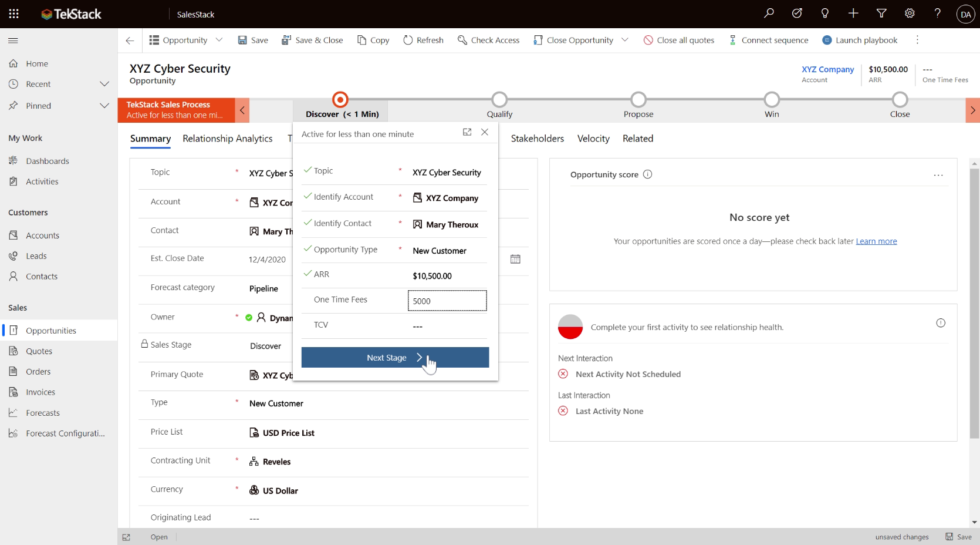
Task: Click Close all quotes command
Action: [x=679, y=40]
